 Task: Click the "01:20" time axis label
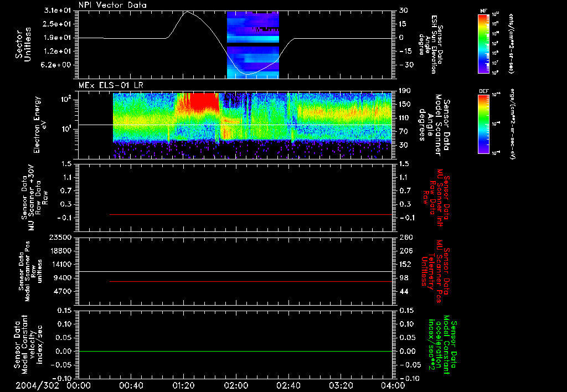point(183,385)
